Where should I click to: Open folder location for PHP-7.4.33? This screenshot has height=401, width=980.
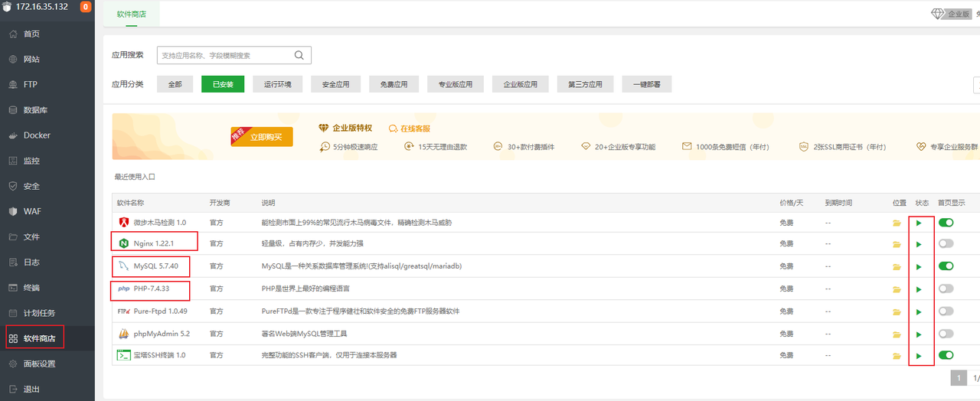[x=897, y=289]
